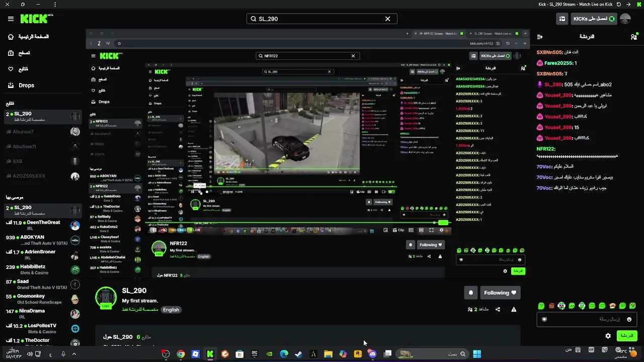Click the green chat send button
Image resolution: width=644 pixels, height=362 pixels.
click(x=626, y=336)
